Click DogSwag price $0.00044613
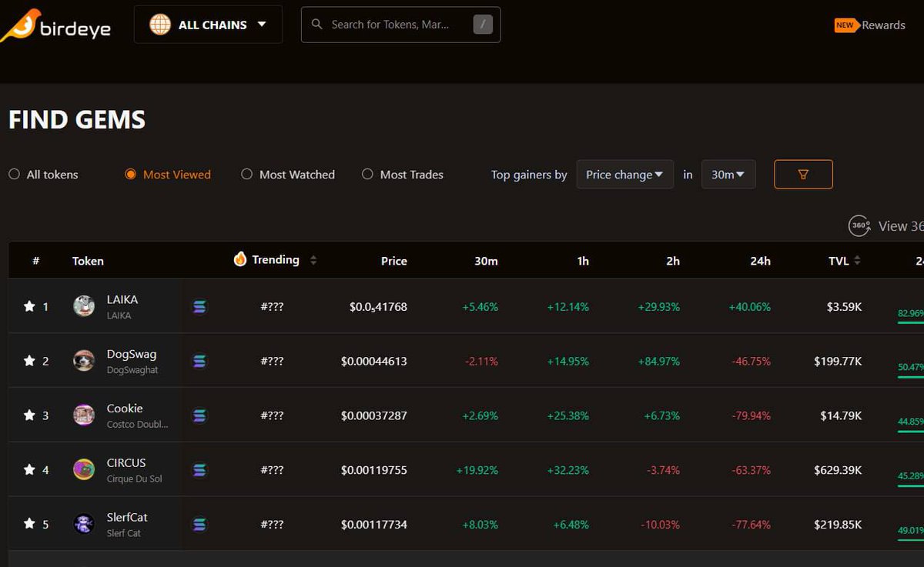The image size is (924, 567). pos(374,361)
